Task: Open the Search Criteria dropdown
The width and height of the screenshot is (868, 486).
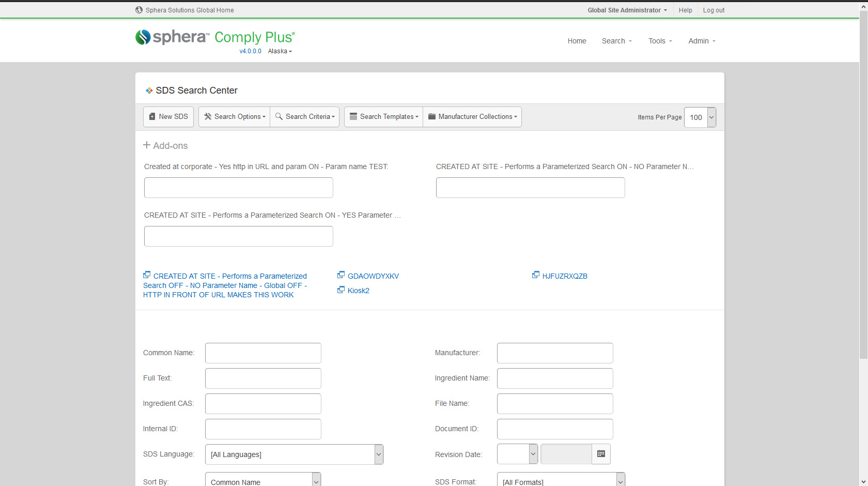Action: [305, 117]
